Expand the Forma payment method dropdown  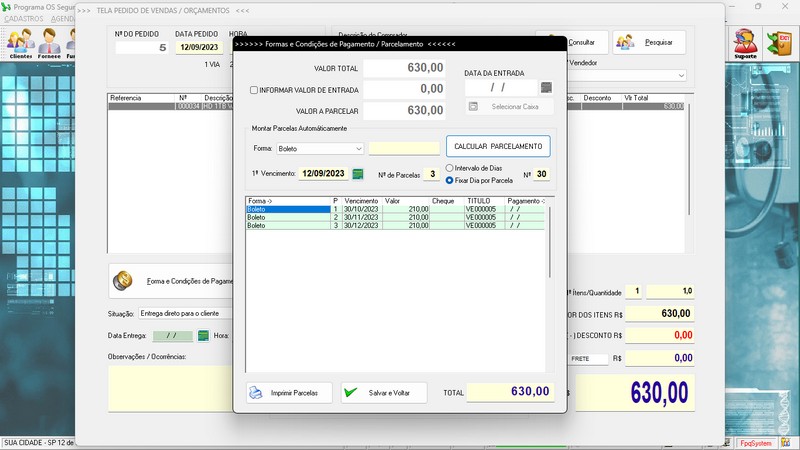pyautogui.click(x=358, y=148)
